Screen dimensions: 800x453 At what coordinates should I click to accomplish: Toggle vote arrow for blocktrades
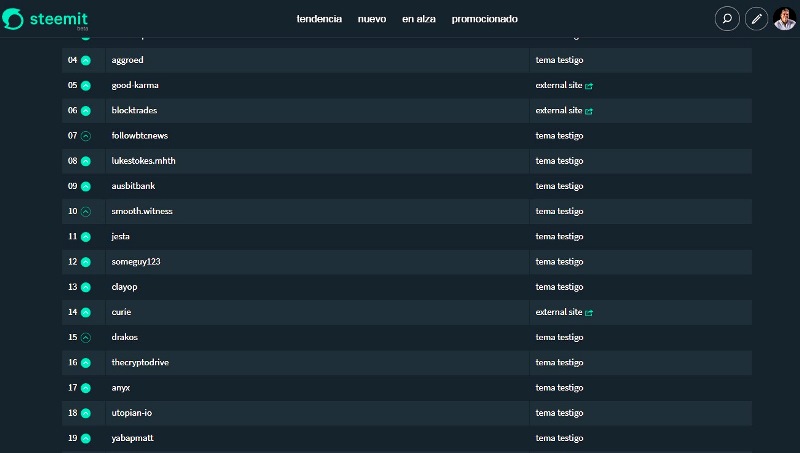pyautogui.click(x=86, y=111)
